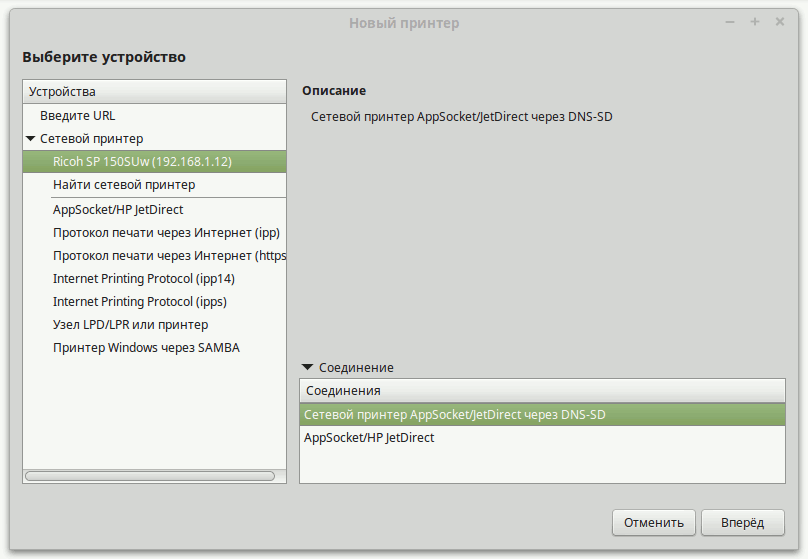Close the Новый принтер window
The height and width of the screenshot is (559, 808).
click(782, 22)
